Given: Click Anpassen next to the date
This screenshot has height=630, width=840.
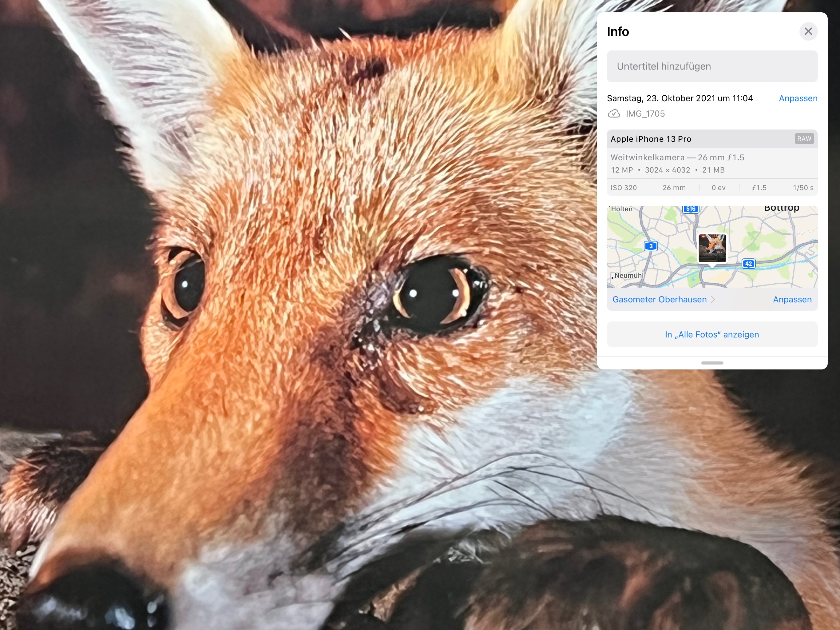Looking at the screenshot, I should [798, 98].
